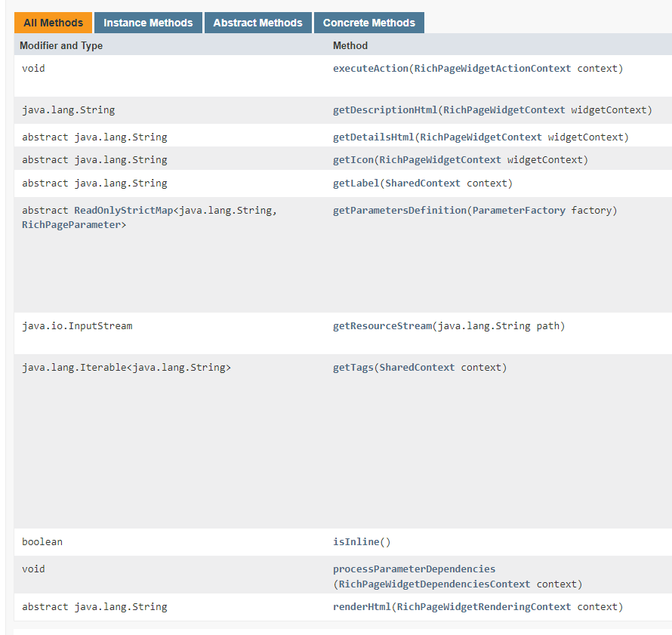Select the All Methods tab
The width and height of the screenshot is (672, 635).
coord(53,23)
